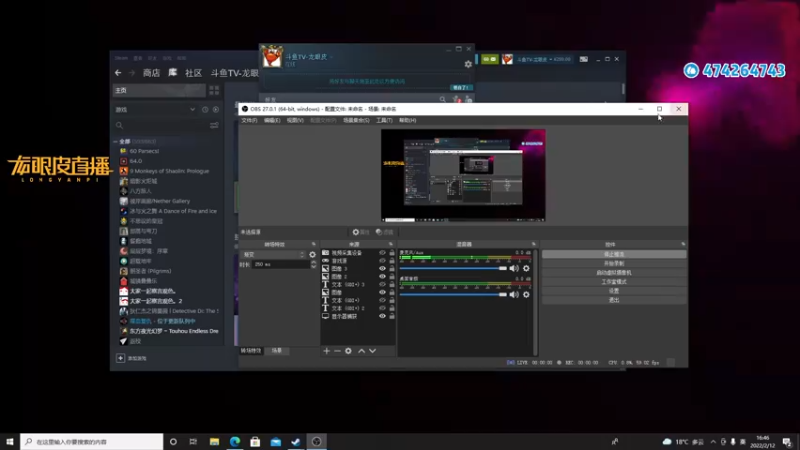Open the OBS 工具(T) menu

pos(384,120)
